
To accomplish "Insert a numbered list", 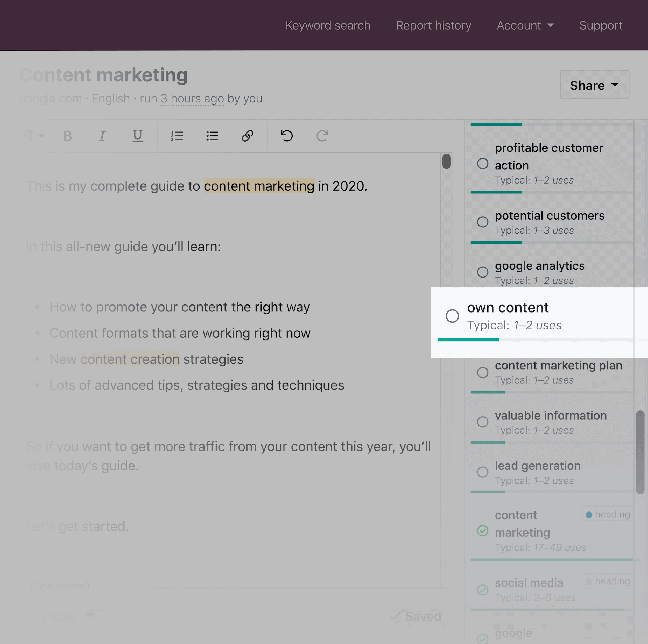I will 177,136.
